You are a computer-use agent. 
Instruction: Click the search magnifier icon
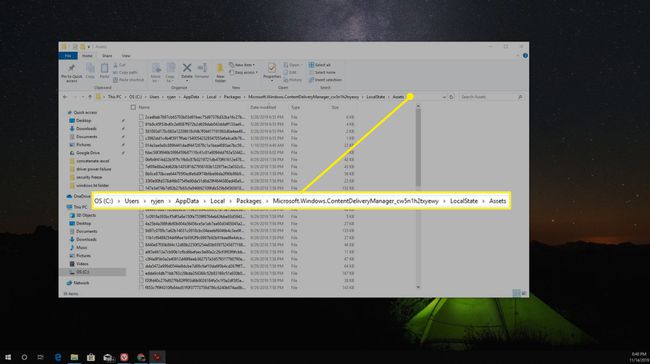point(520,97)
